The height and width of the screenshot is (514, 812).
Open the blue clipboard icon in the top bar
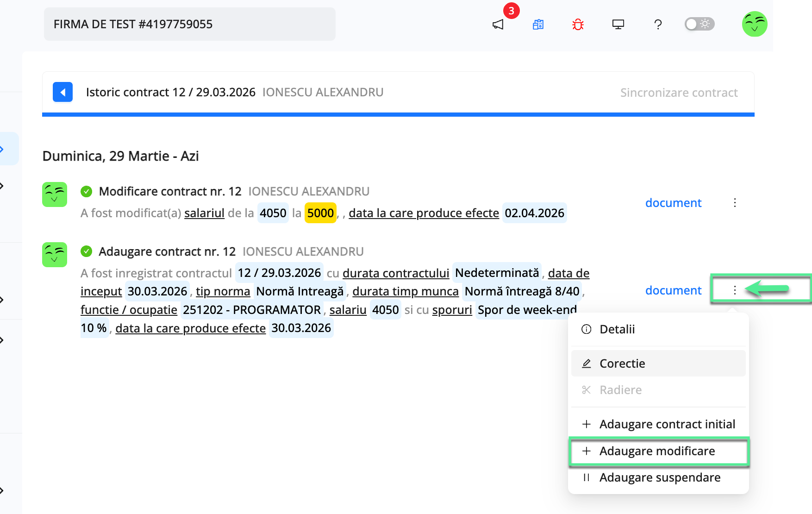click(x=538, y=24)
